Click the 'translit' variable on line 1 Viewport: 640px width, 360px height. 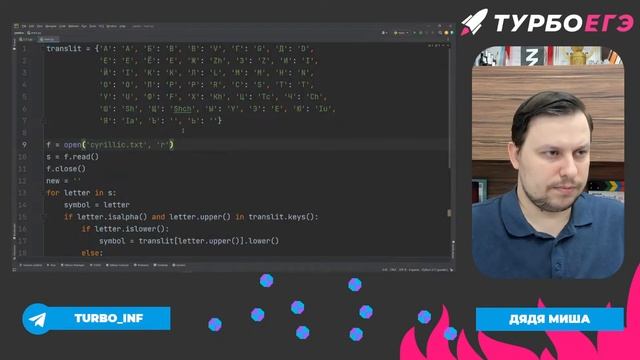[64, 49]
